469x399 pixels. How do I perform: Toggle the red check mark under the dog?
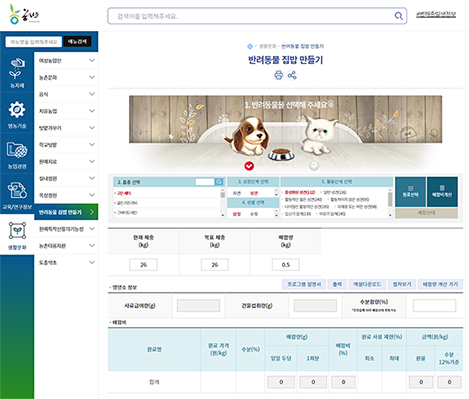(x=249, y=166)
